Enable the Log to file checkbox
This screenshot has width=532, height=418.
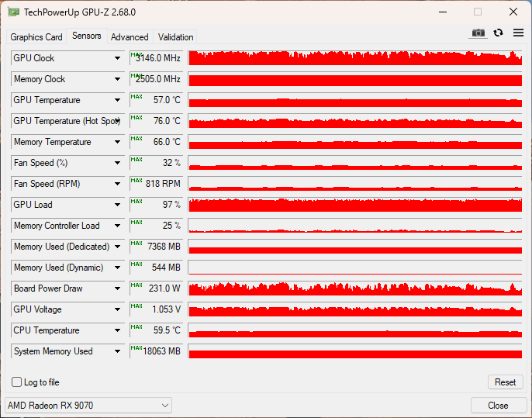(x=16, y=382)
